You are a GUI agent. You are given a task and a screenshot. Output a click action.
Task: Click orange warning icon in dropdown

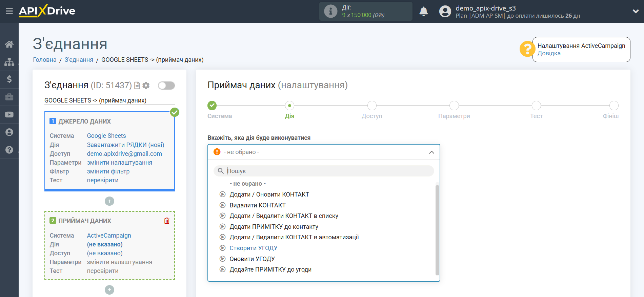(217, 152)
